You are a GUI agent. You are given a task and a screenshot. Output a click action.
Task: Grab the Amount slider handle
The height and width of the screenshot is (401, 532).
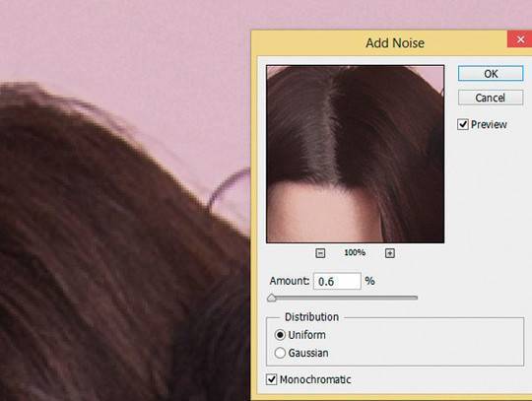pos(272,298)
